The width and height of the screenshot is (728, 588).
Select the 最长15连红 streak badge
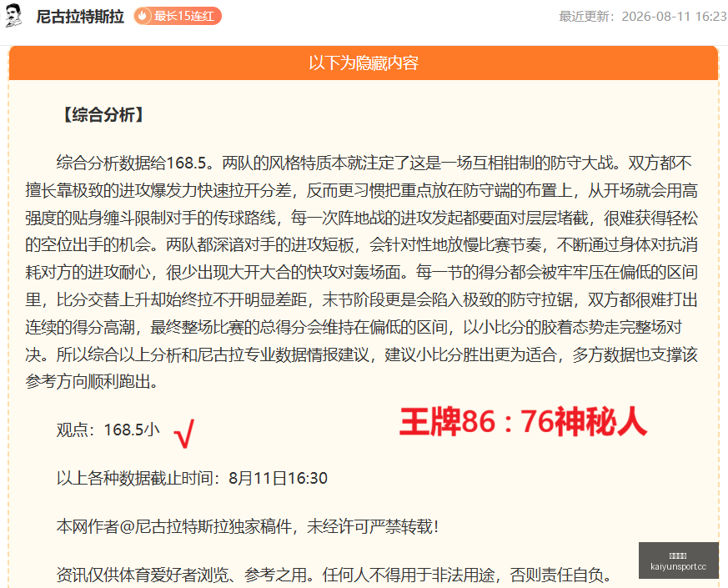[x=178, y=16]
